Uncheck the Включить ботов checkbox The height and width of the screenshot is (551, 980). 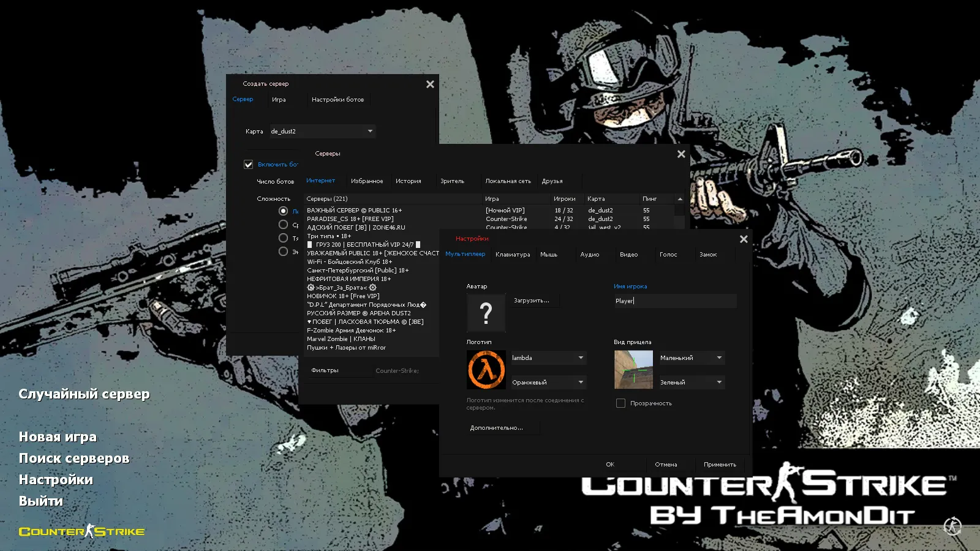[x=248, y=164]
